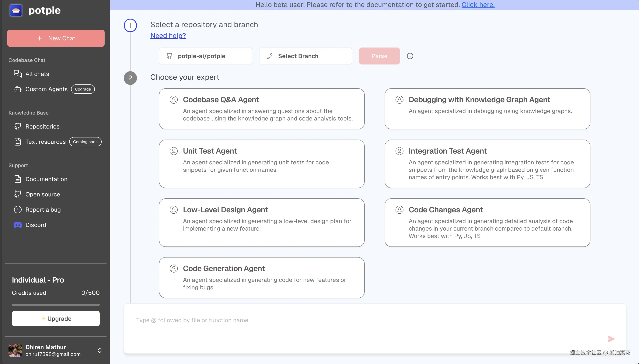This screenshot has height=364, width=639.
Task: Click the potpie logo icon
Action: tap(16, 11)
